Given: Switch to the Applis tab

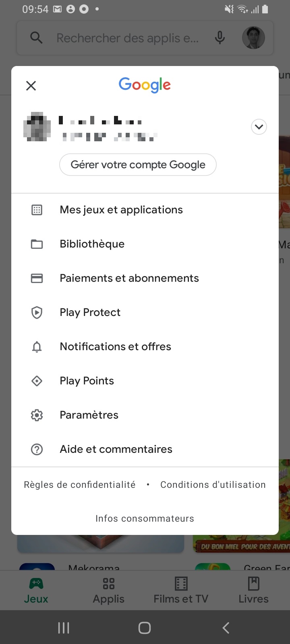Looking at the screenshot, I should tap(109, 590).
